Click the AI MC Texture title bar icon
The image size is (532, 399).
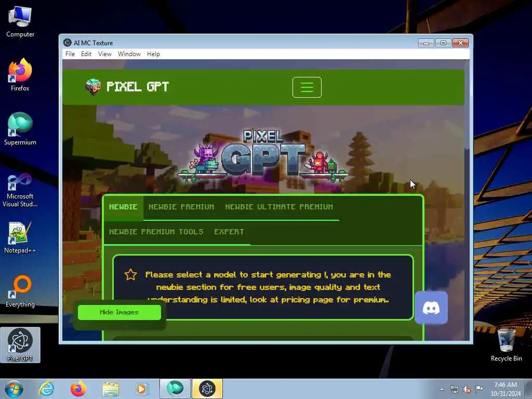[67, 43]
